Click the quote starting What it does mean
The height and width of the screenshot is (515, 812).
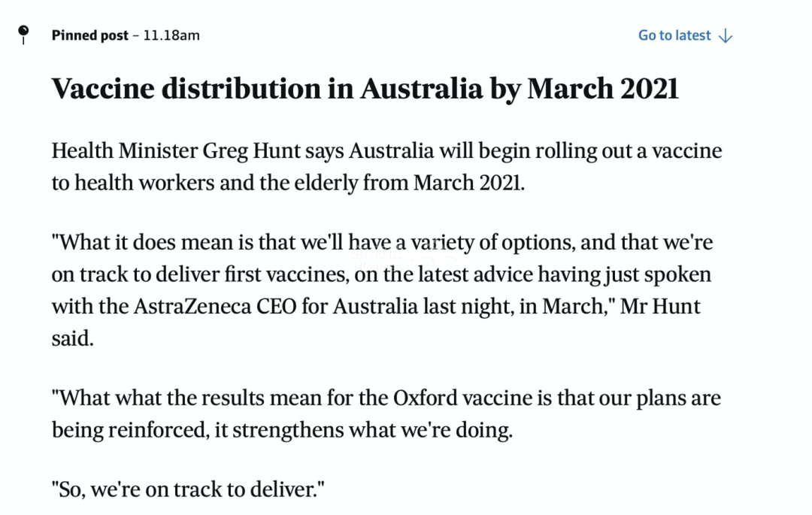pyautogui.click(x=382, y=290)
